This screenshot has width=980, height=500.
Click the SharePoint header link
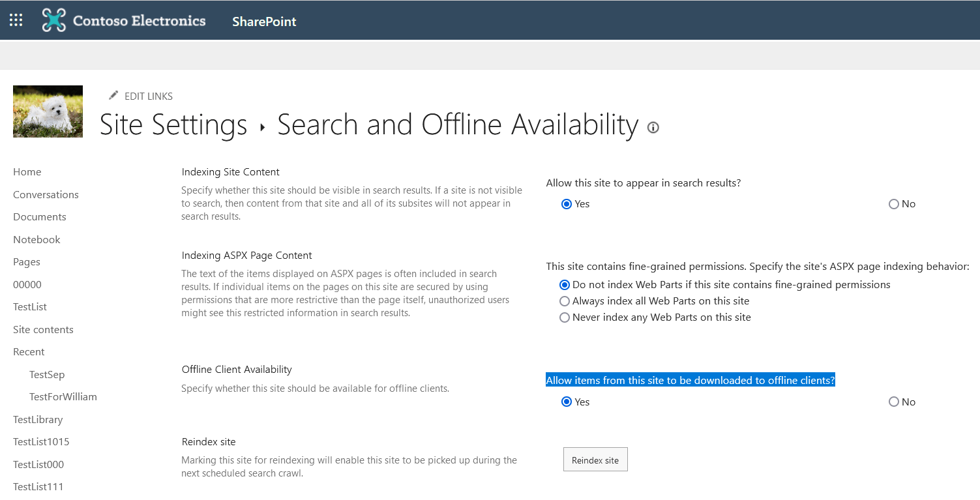pyautogui.click(x=264, y=22)
